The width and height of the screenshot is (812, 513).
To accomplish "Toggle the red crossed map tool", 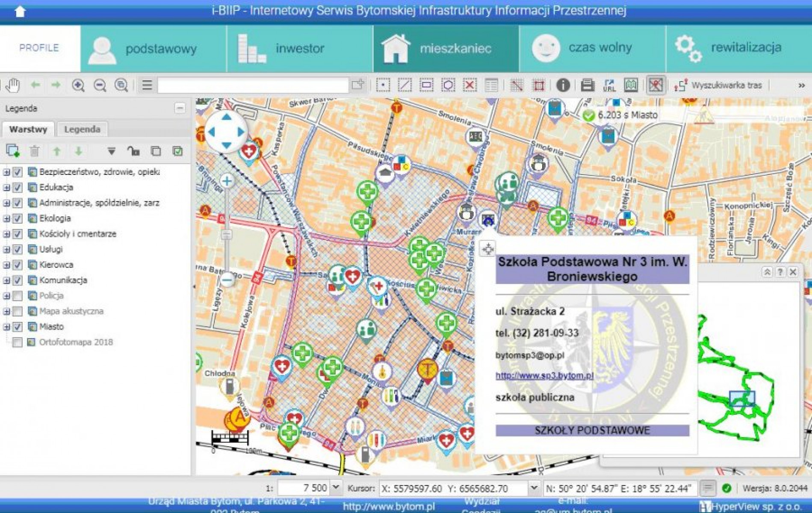I will (656, 85).
